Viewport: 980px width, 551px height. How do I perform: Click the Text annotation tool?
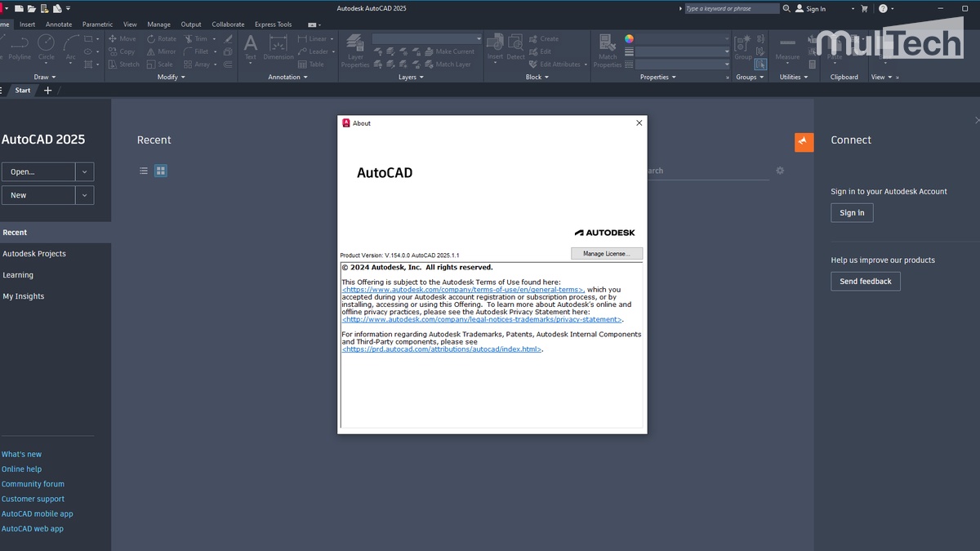pos(251,47)
